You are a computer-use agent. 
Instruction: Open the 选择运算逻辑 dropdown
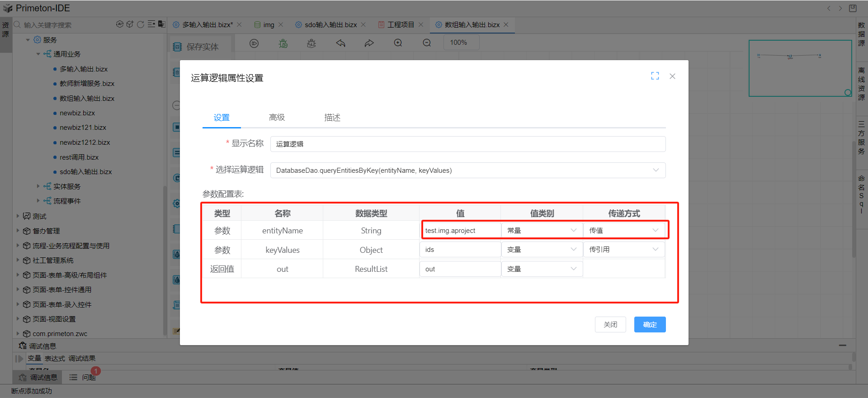pos(655,171)
